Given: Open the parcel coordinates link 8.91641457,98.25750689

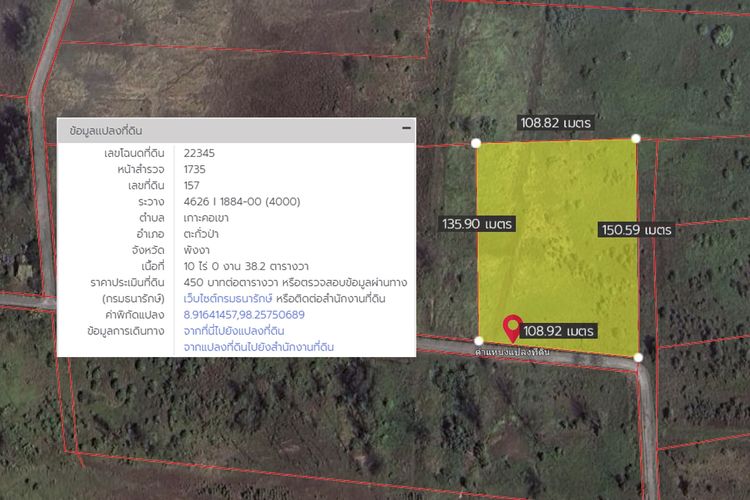Looking at the screenshot, I should coord(244,315).
